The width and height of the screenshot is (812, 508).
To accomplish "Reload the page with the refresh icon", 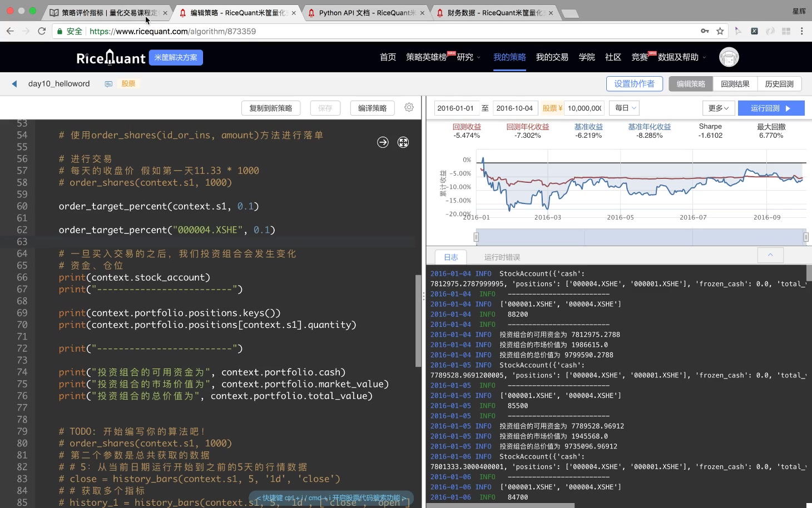I will coord(42,31).
